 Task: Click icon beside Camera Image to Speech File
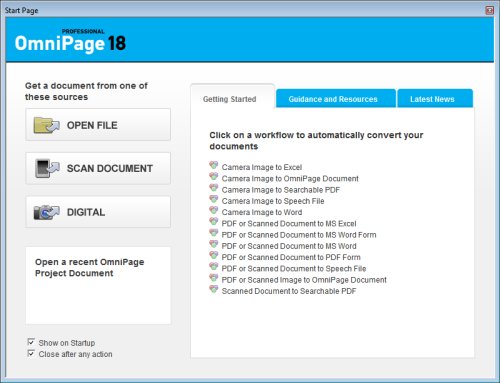(213, 199)
